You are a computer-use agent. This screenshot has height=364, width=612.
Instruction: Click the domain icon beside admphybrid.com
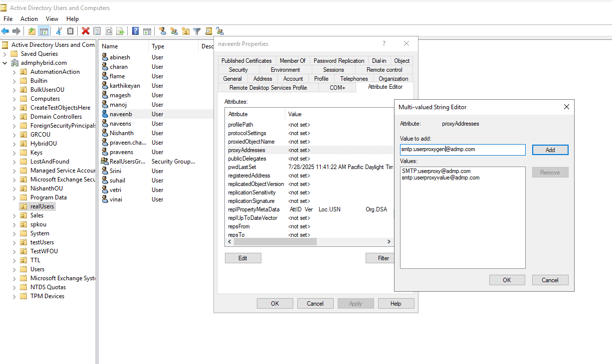[x=14, y=63]
